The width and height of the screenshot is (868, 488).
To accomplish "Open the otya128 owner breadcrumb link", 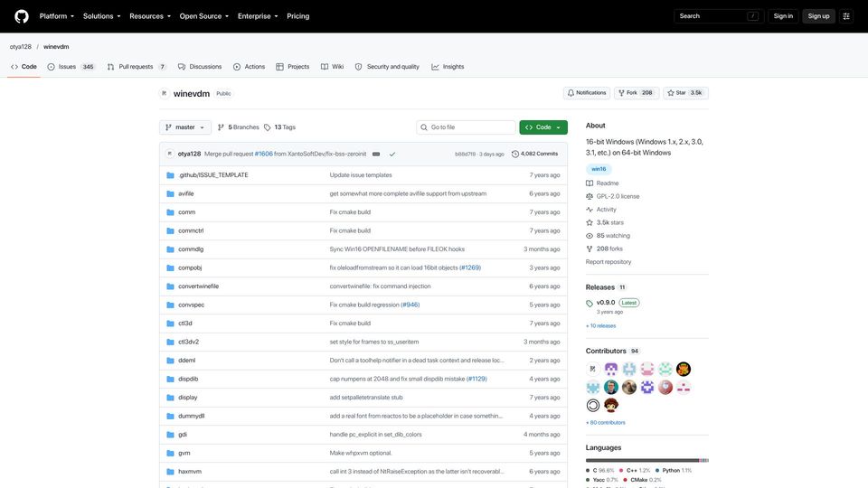I will click(21, 47).
